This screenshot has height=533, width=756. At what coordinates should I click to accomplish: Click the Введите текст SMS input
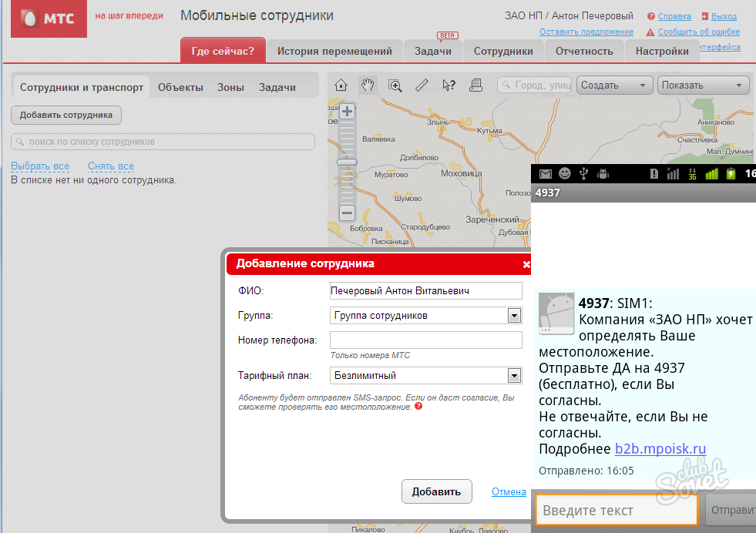617,510
